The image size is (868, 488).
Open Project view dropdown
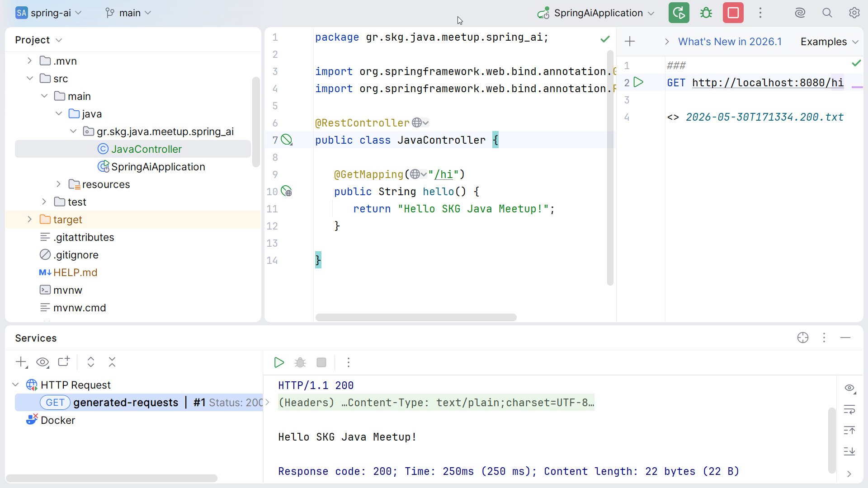click(38, 40)
